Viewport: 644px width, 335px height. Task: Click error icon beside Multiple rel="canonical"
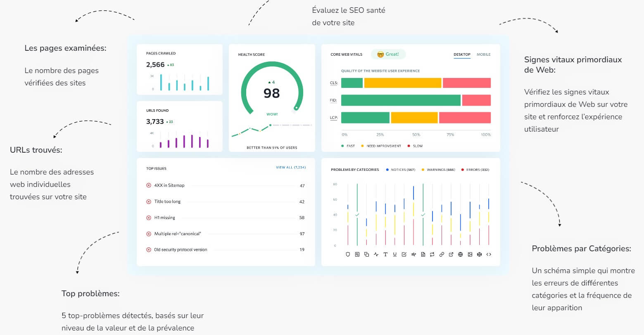click(149, 234)
